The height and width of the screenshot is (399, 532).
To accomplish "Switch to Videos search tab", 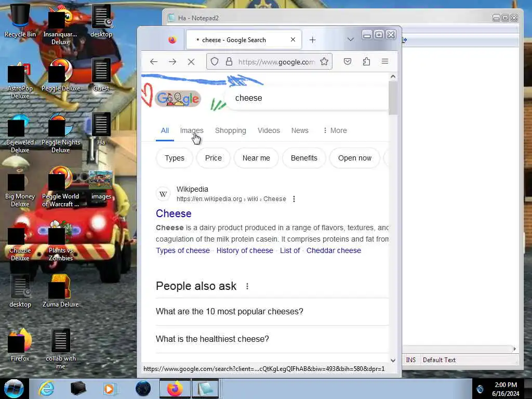I will click(269, 130).
